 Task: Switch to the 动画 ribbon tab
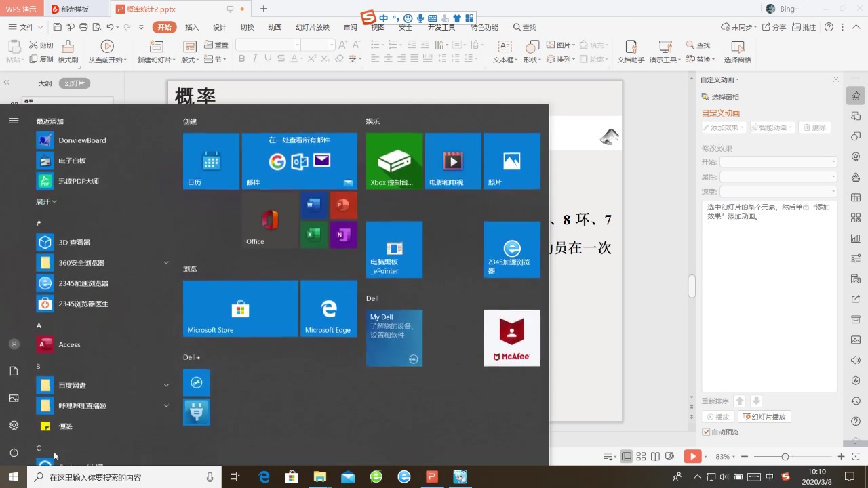(x=275, y=27)
